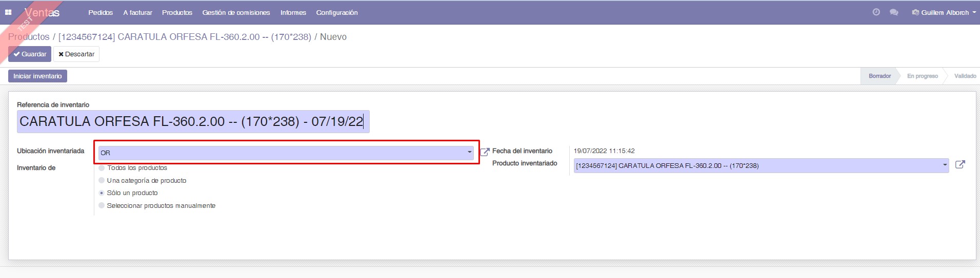
Task: Expand the Ubicación inventariada dropdown
Action: (x=469, y=153)
